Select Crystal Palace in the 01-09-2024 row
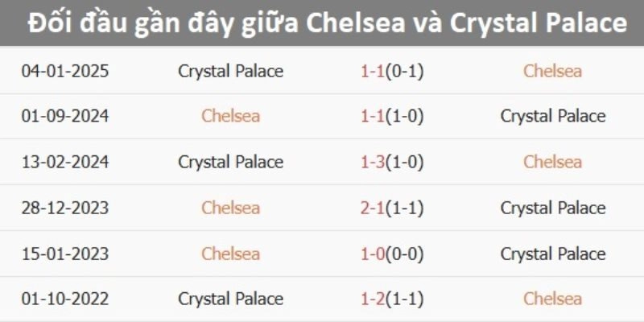 pos(552,116)
